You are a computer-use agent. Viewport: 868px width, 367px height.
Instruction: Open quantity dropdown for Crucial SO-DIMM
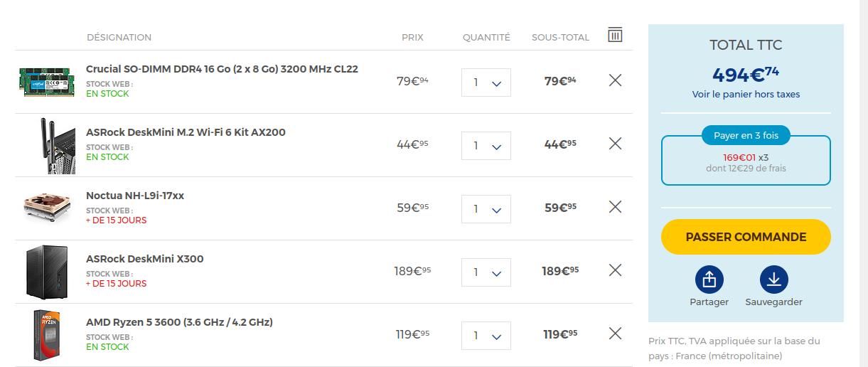(486, 83)
